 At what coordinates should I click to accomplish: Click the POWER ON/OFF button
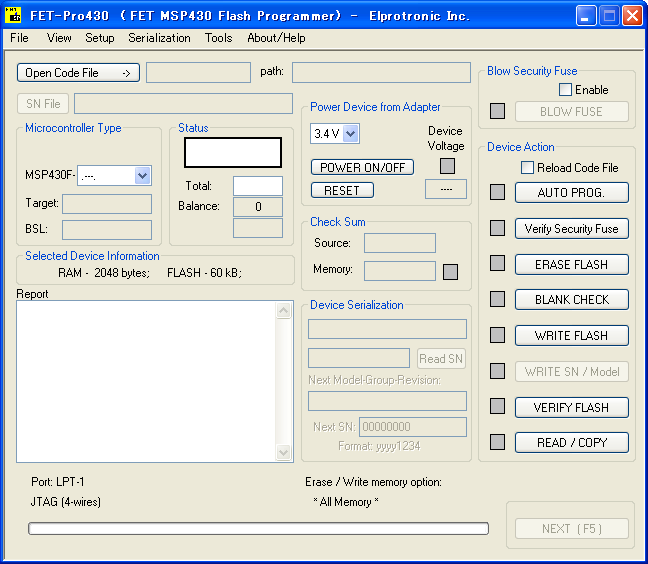(x=362, y=167)
